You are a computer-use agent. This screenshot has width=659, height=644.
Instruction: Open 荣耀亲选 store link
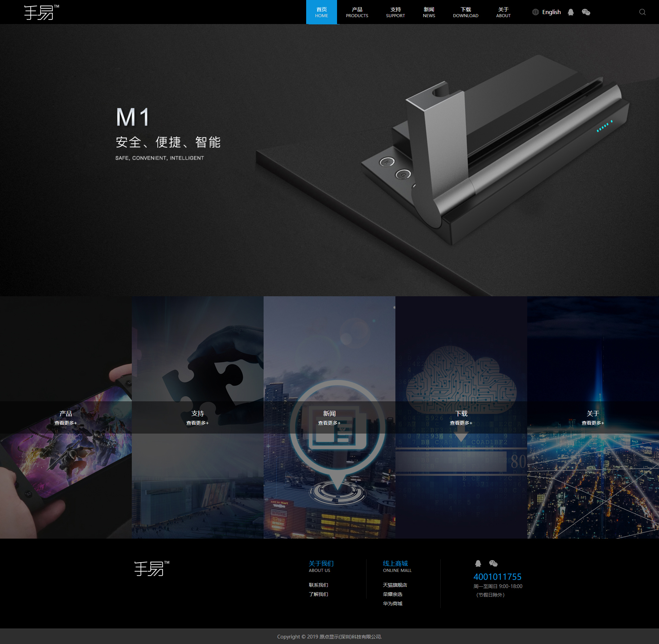392,594
